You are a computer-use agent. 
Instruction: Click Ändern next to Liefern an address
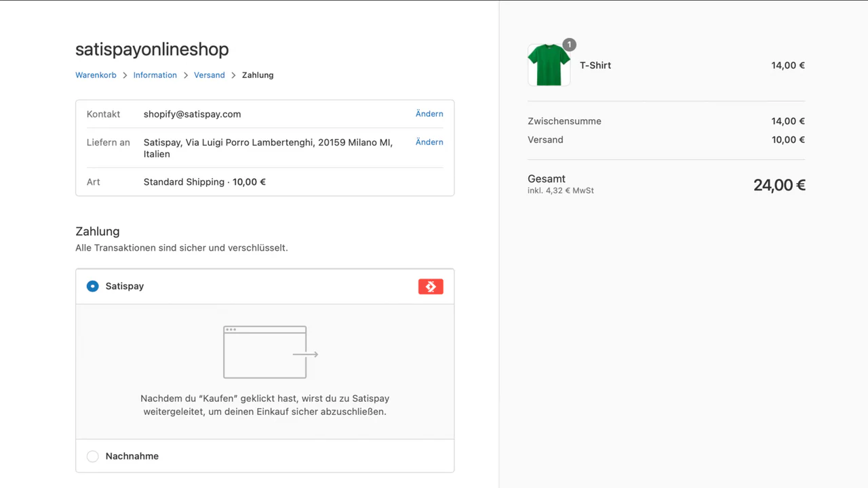click(429, 142)
